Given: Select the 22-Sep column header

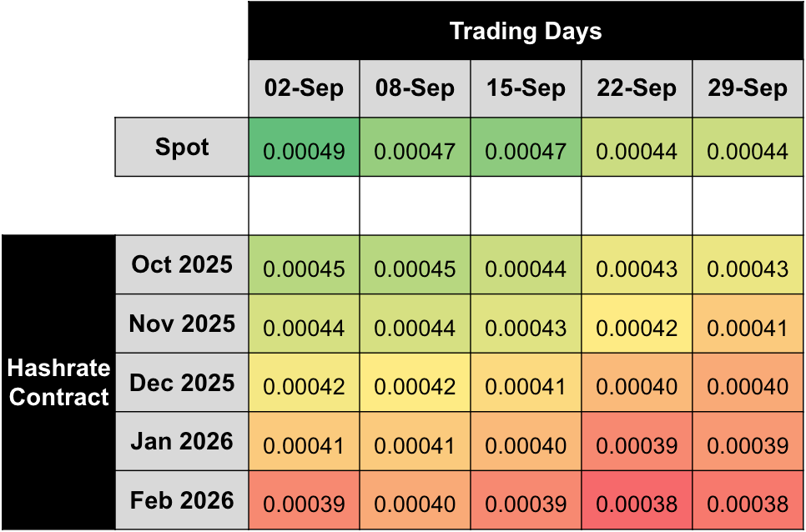Looking at the screenshot, I should click(x=637, y=88).
